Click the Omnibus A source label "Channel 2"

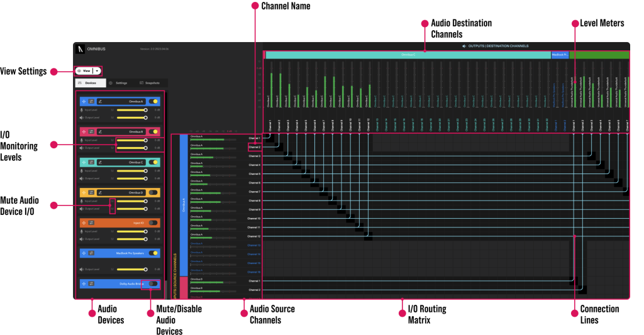pos(255,147)
